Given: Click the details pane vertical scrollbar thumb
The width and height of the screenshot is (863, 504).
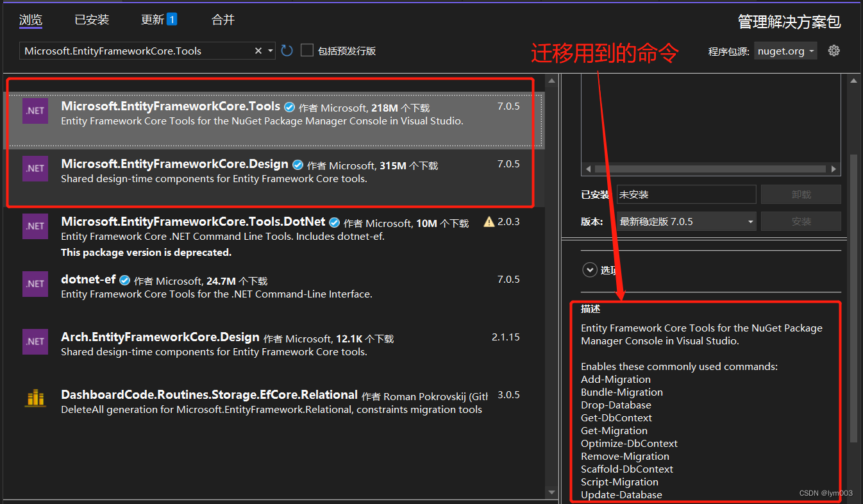Looking at the screenshot, I should (853, 298).
